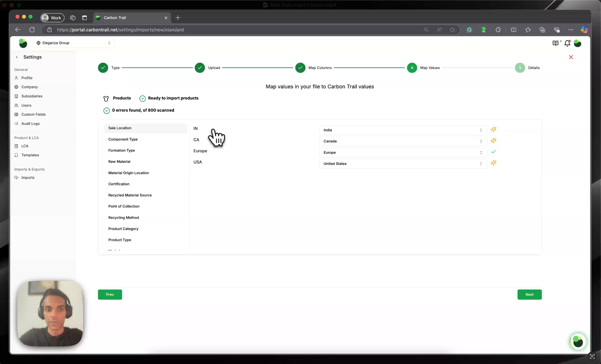Click the sparkle icon beside United States
Screen dimensions: 601x364
coord(494,163)
